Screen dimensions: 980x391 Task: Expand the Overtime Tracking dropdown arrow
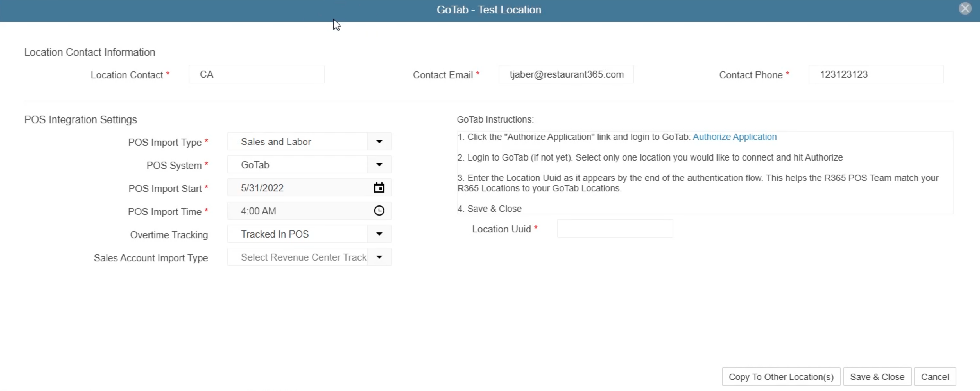tap(379, 234)
